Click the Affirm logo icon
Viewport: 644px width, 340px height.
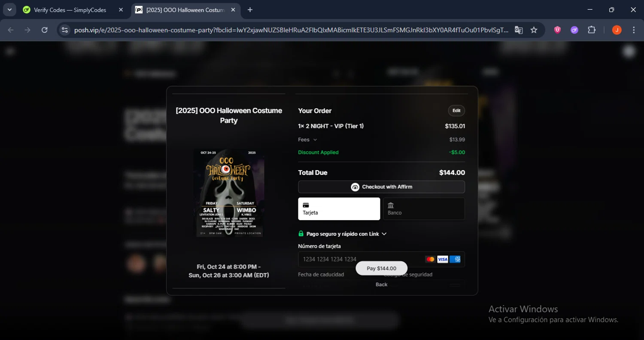point(355,187)
